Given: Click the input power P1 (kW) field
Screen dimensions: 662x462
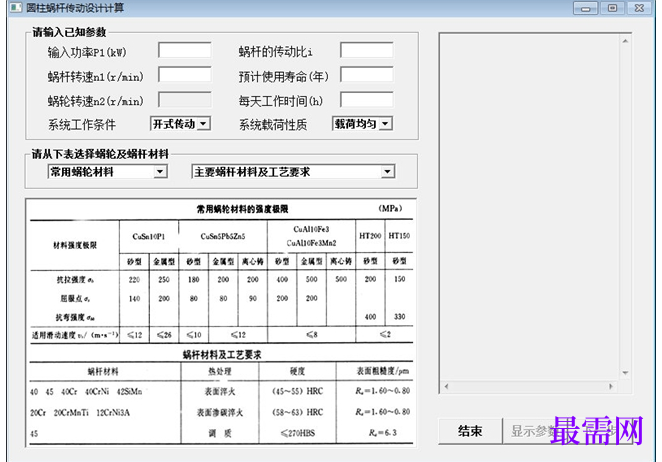Looking at the screenshot, I should tap(185, 50).
